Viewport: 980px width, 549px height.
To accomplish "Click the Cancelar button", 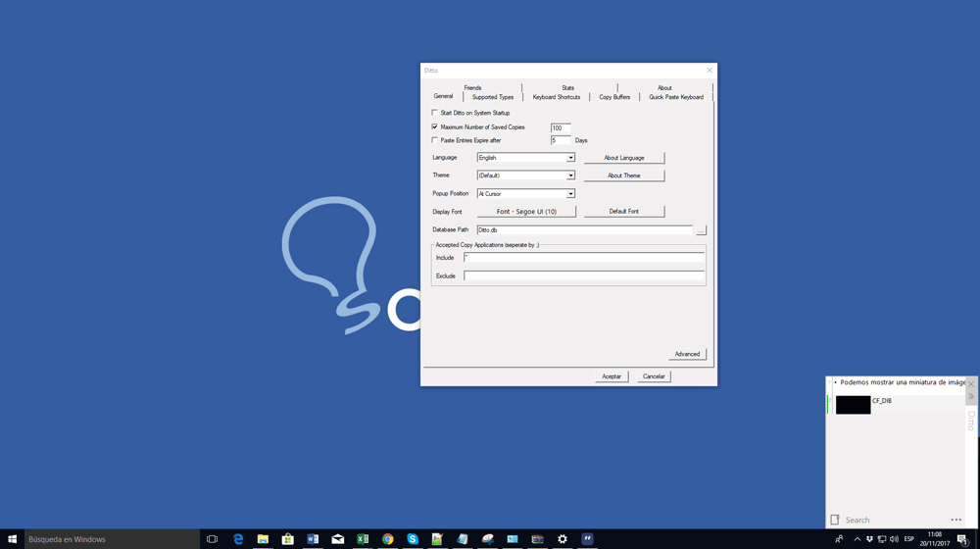I will (x=654, y=376).
